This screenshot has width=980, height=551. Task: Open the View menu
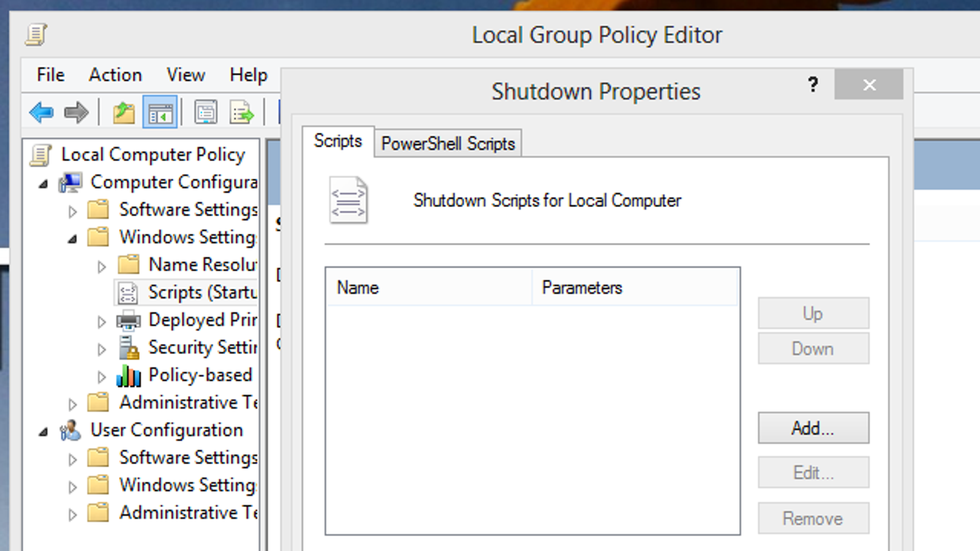coord(186,75)
